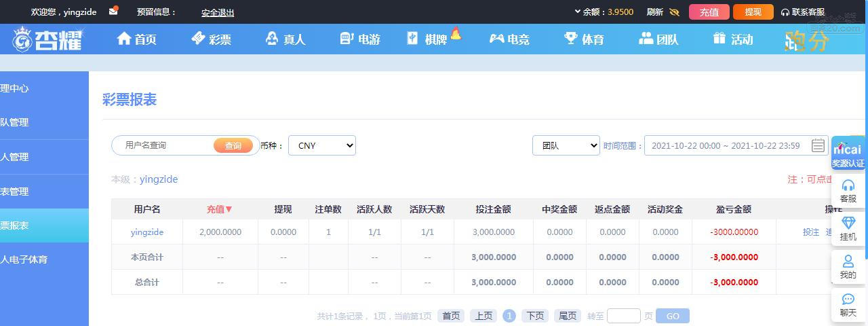Screen dimensions: 868x326
Task: Click the 盈亏金额 column header
Action: point(734,209)
